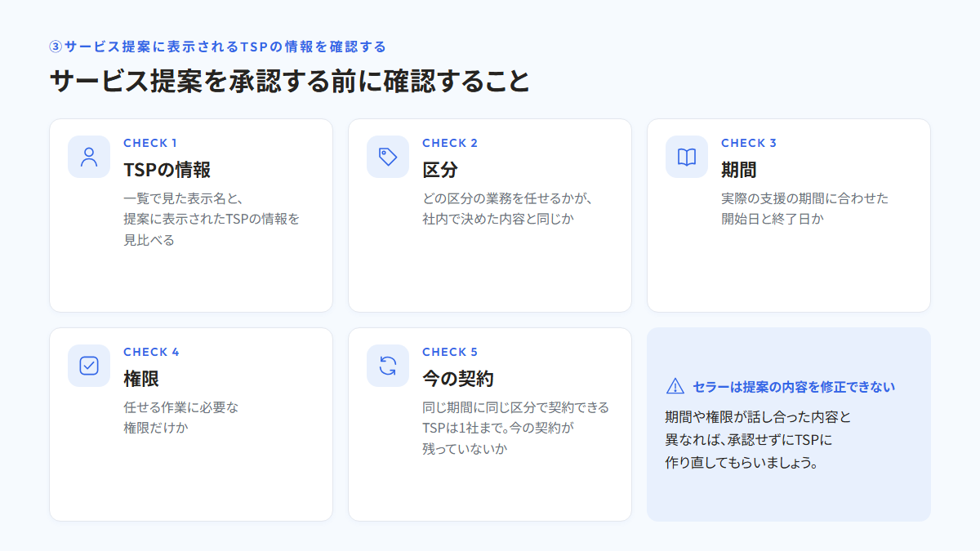Click the subtitle ③サービス提案に表示されるTSPの情報を確認する
Image resolution: width=980 pixels, height=551 pixels.
pyautogui.click(x=218, y=46)
